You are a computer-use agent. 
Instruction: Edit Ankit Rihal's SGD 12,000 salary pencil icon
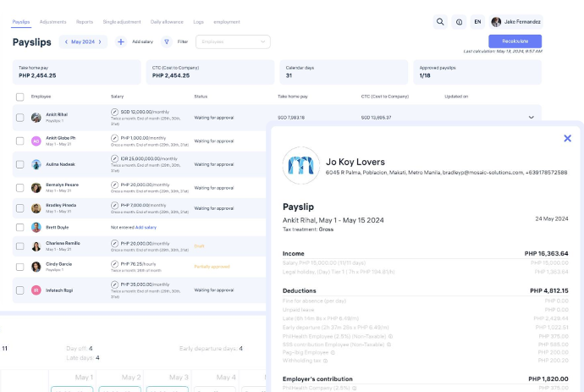coord(115,112)
